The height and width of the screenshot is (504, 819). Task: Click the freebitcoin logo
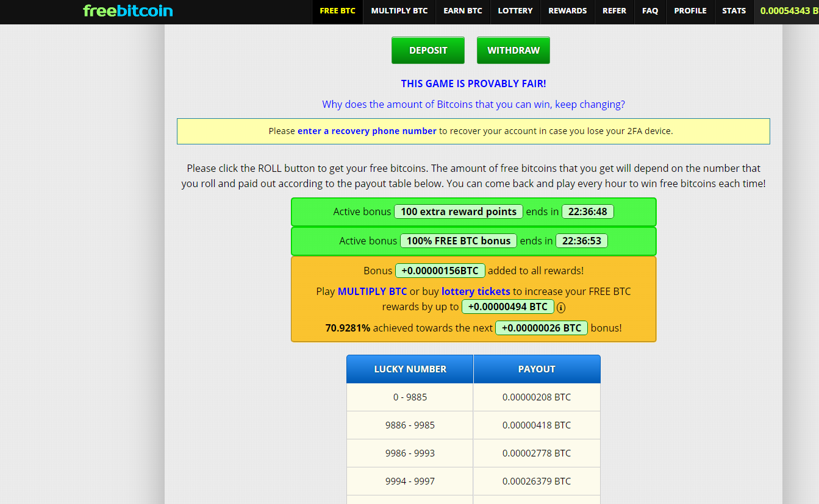(x=128, y=10)
